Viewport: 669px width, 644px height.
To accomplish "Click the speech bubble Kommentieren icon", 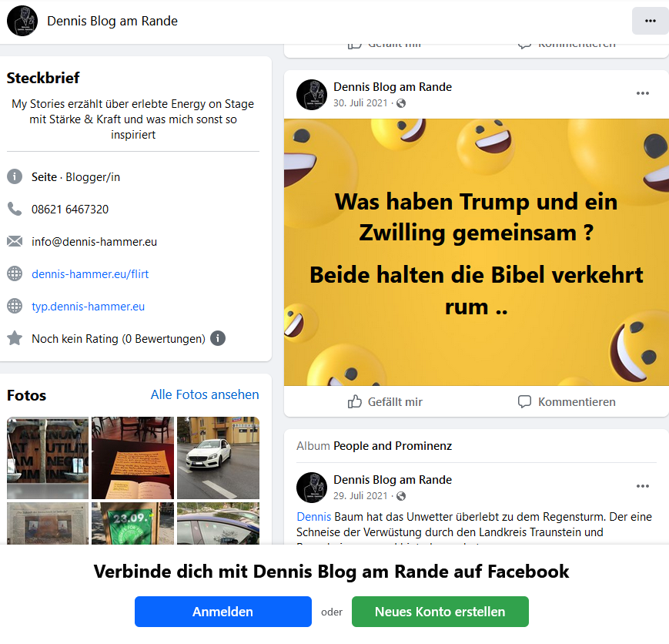I will (524, 402).
